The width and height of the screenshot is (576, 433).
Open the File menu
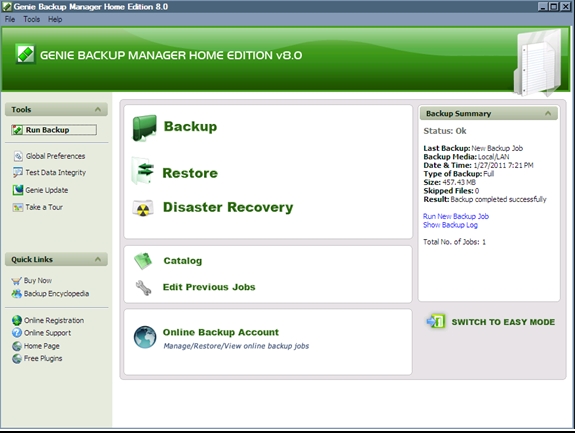click(x=10, y=19)
